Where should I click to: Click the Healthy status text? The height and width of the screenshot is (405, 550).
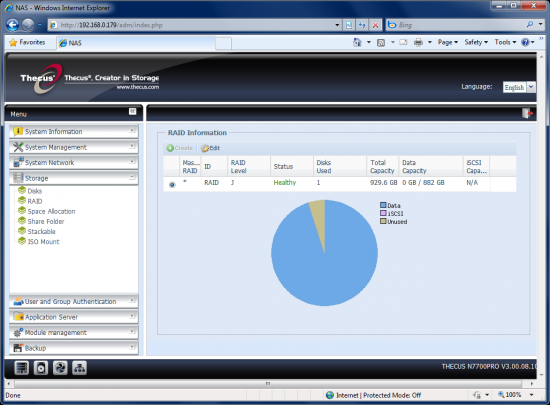pos(284,183)
